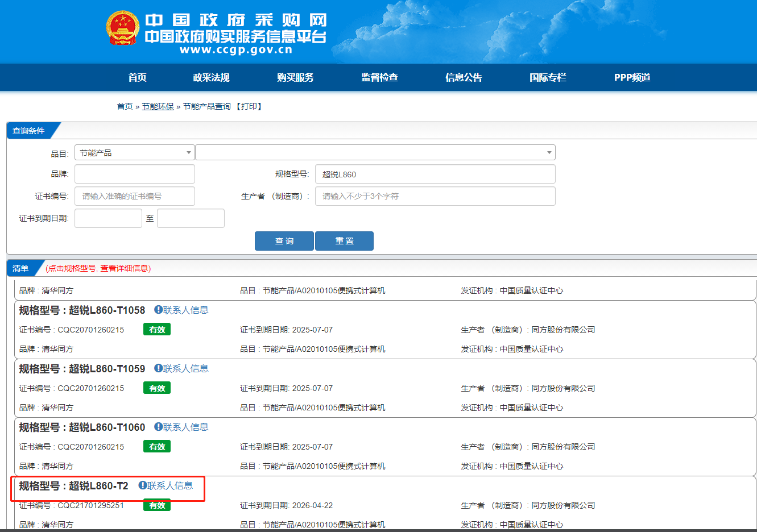Focus the 生产者(制造商) input field
This screenshot has width=757, height=532.
pos(435,196)
